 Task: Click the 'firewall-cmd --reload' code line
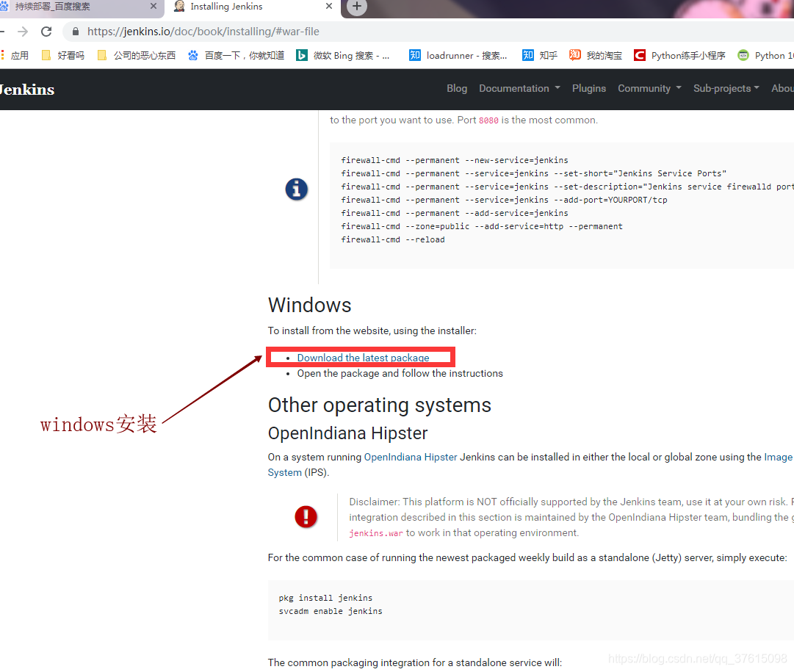[x=393, y=239]
